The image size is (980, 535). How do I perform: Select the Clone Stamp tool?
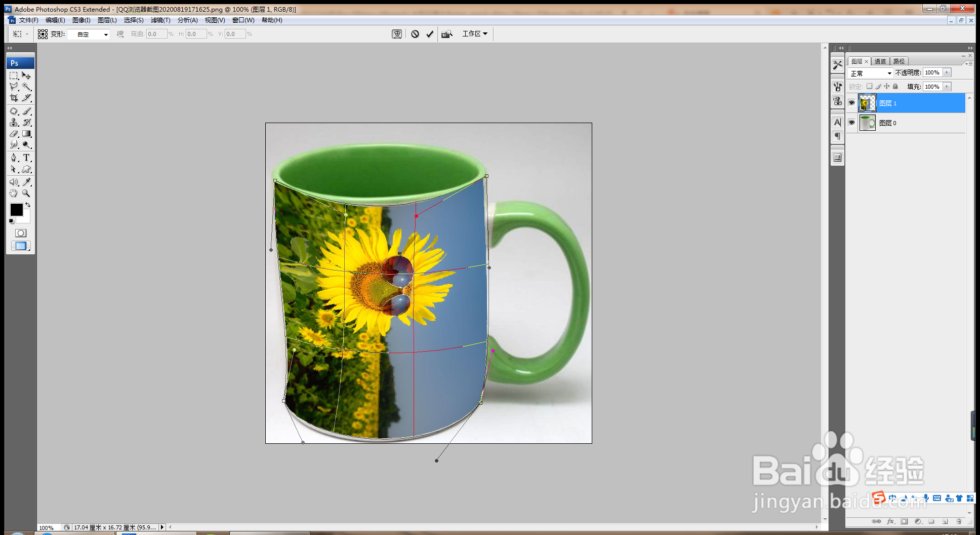(14, 122)
